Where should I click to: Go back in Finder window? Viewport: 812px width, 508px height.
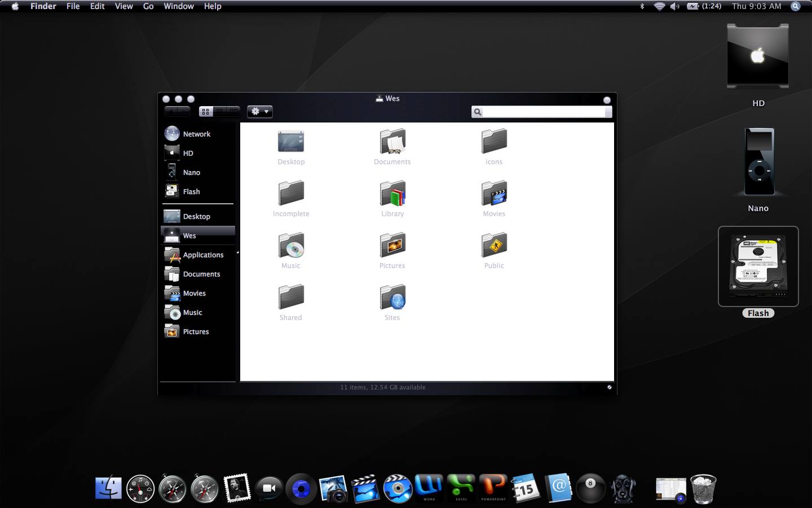pyautogui.click(x=171, y=112)
